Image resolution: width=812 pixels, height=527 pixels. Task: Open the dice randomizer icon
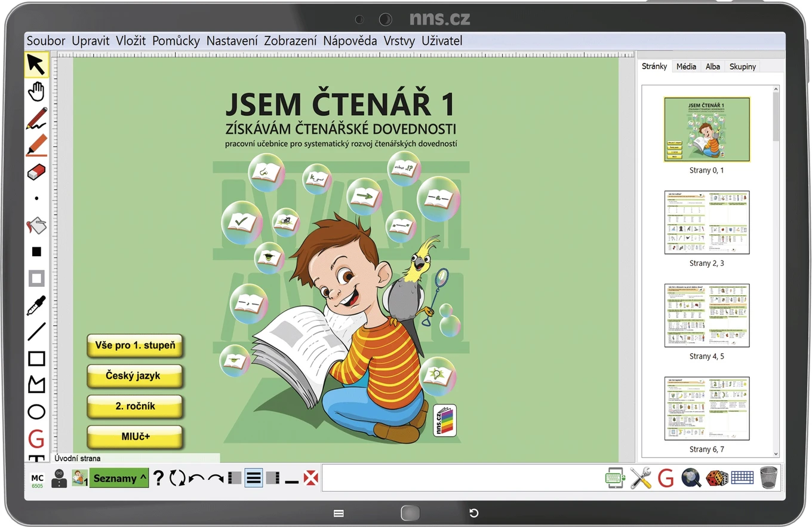pos(716,478)
